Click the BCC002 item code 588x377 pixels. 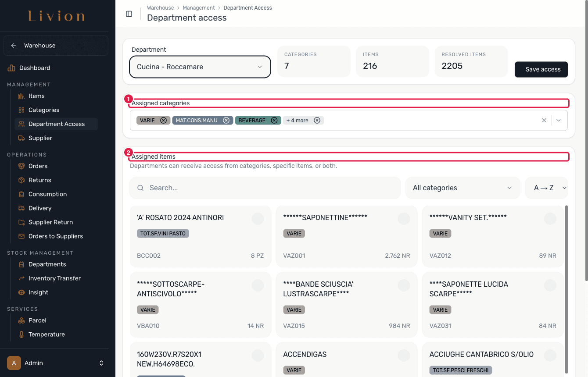click(x=149, y=256)
